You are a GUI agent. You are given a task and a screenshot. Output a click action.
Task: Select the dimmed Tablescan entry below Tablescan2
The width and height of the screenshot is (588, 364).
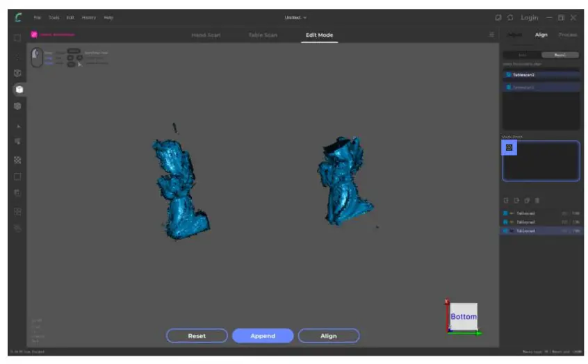[541, 88]
